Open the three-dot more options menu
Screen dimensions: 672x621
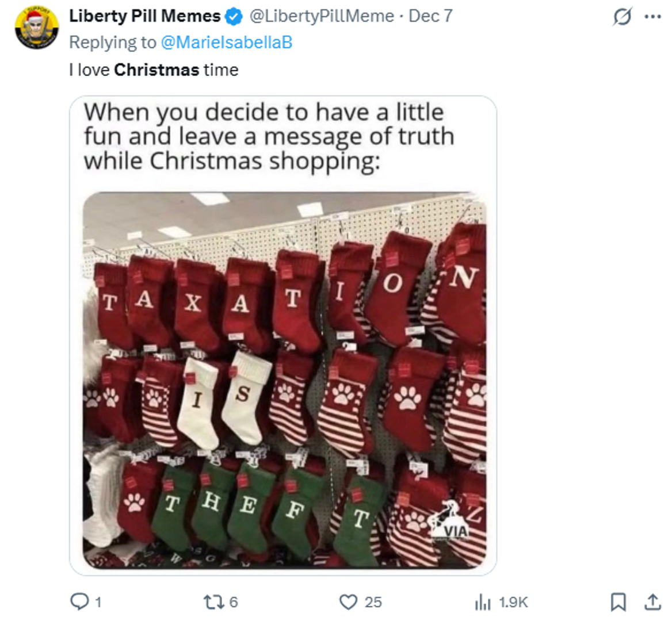(x=652, y=17)
